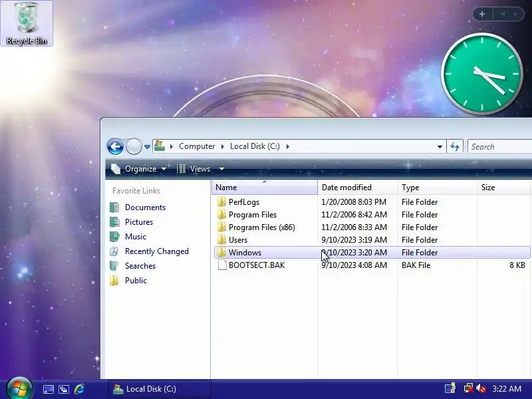Click the analog clock gadget
This screenshot has width=532, height=399.
481,74
